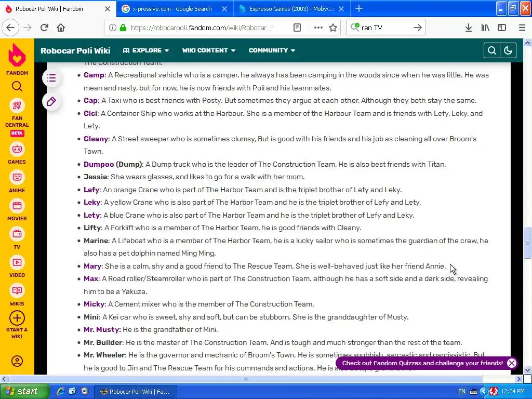The width and height of the screenshot is (532, 399).
Task: Click the wiki search magnifier button
Action: click(492, 50)
